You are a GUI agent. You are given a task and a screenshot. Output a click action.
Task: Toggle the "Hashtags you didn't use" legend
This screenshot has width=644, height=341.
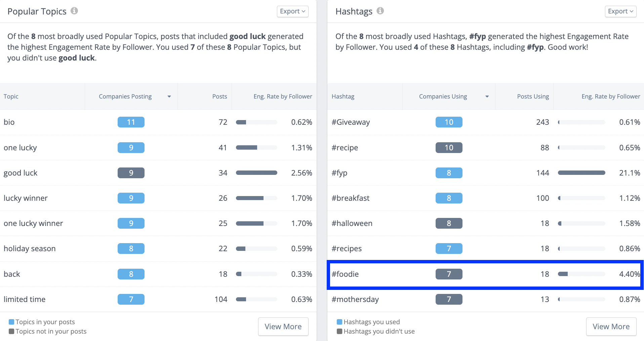(x=376, y=331)
